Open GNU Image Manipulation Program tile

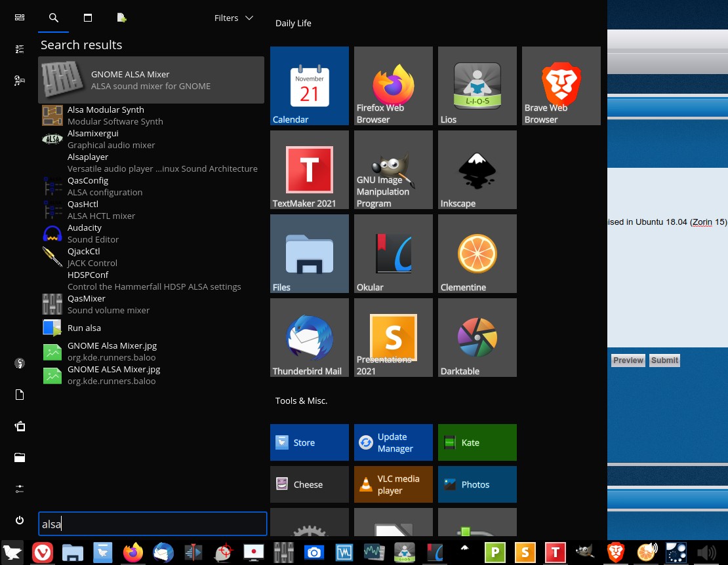tap(393, 170)
